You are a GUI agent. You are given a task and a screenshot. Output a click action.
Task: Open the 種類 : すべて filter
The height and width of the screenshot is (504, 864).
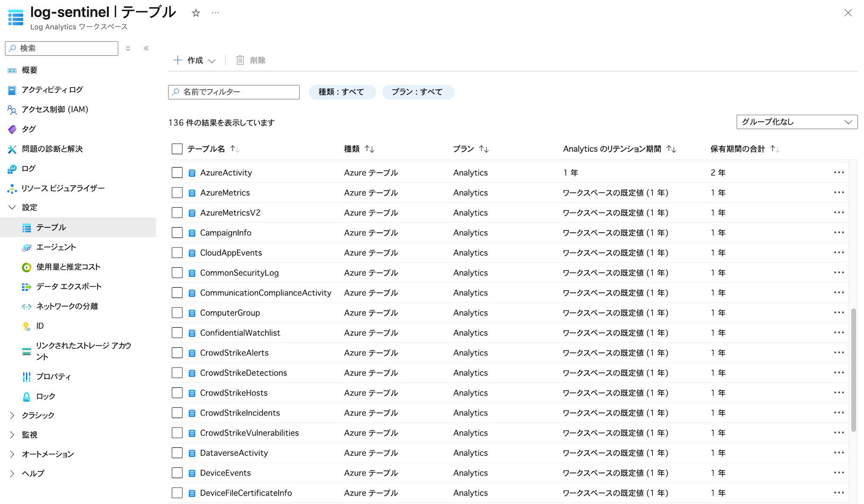pyautogui.click(x=342, y=92)
